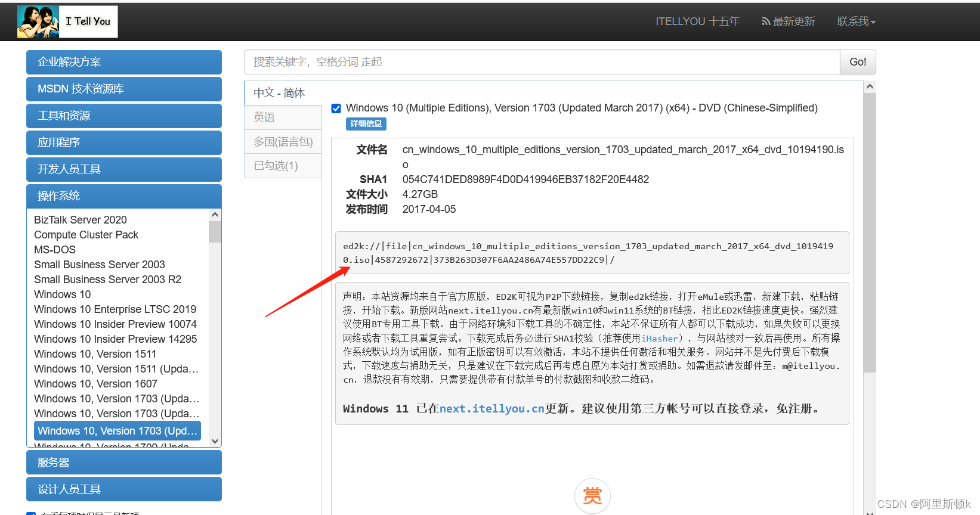Select Windows 10, Version 1607
Image resolution: width=980 pixels, height=515 pixels.
click(x=95, y=384)
